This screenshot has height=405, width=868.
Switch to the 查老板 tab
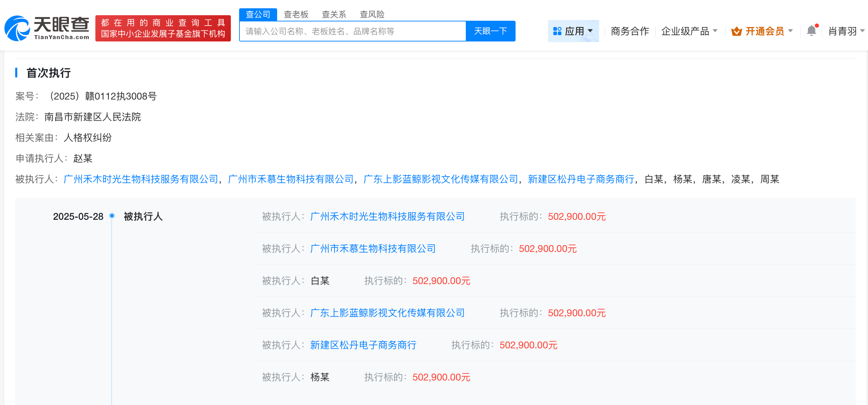click(296, 14)
